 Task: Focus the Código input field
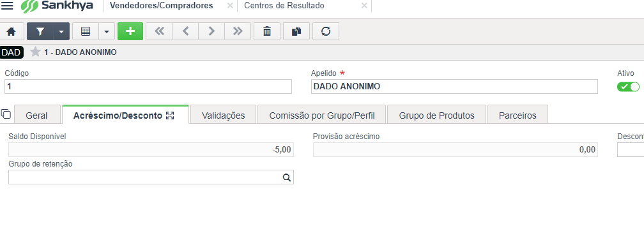[x=148, y=87]
